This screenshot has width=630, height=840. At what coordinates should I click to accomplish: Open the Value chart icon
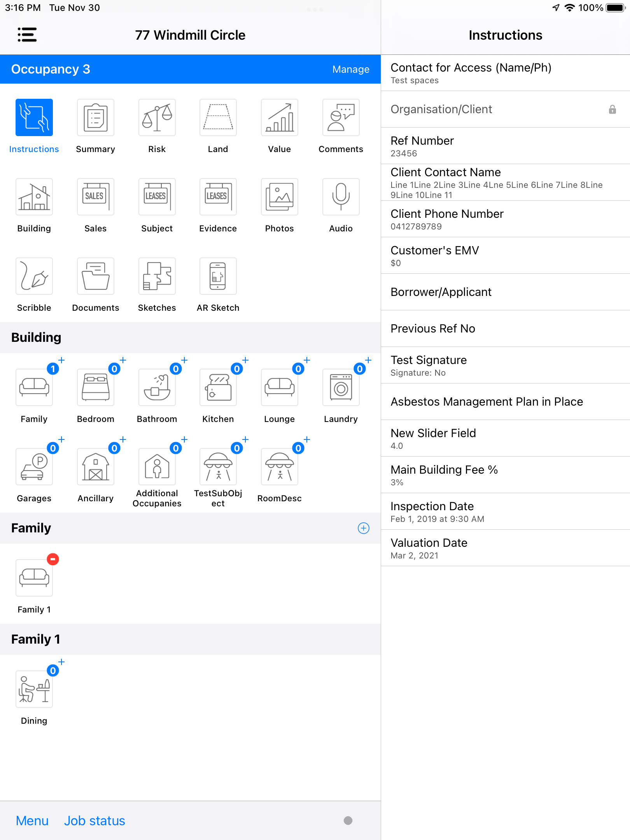[280, 117]
